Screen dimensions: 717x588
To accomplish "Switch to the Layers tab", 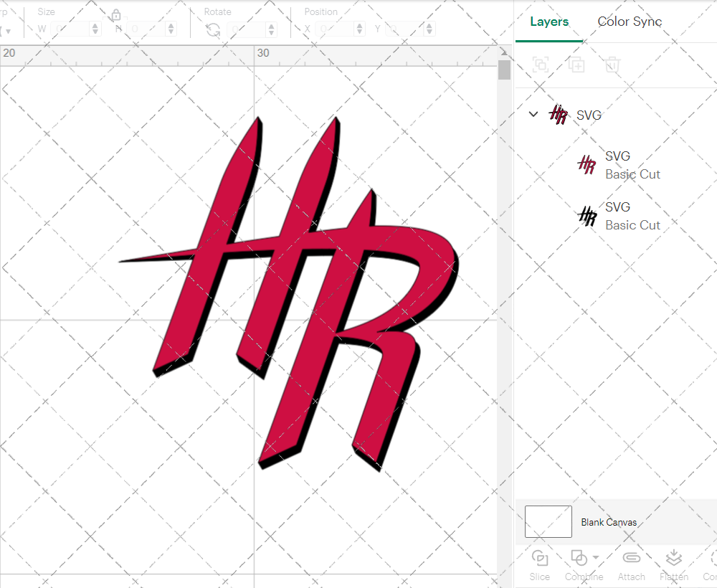I will click(x=549, y=22).
